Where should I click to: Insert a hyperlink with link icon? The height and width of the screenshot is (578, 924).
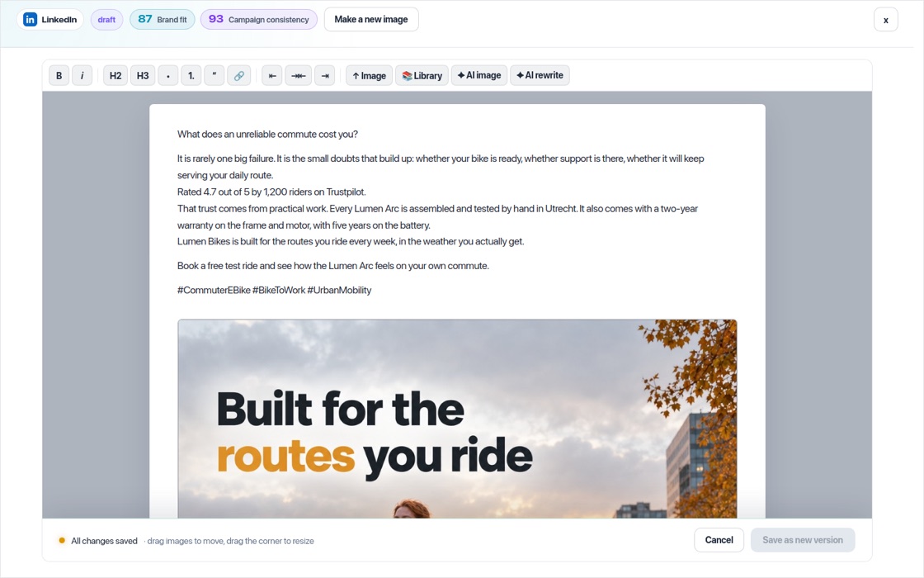pyautogui.click(x=238, y=75)
